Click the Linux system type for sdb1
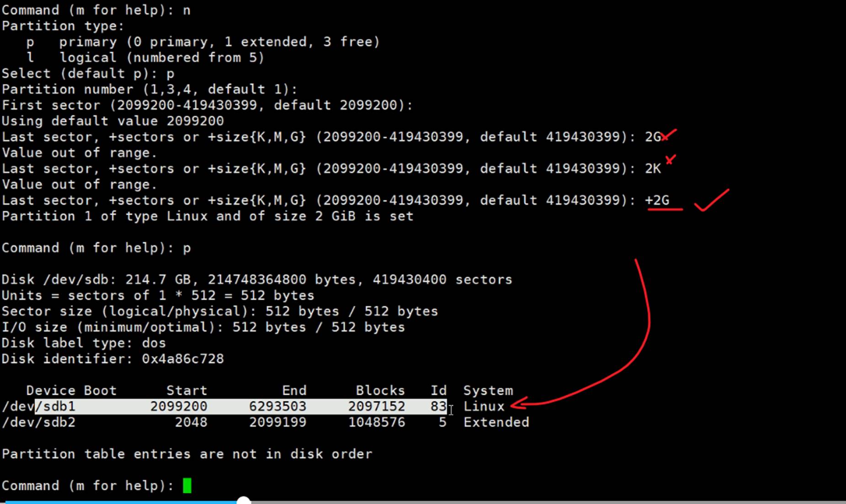 point(484,406)
